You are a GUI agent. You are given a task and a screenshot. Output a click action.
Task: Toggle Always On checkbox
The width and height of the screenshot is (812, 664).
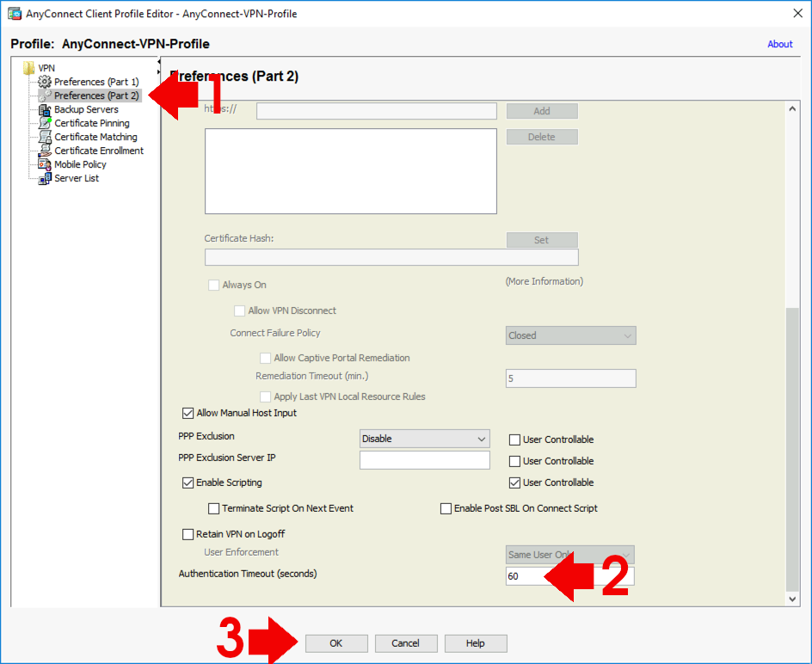pyautogui.click(x=213, y=285)
